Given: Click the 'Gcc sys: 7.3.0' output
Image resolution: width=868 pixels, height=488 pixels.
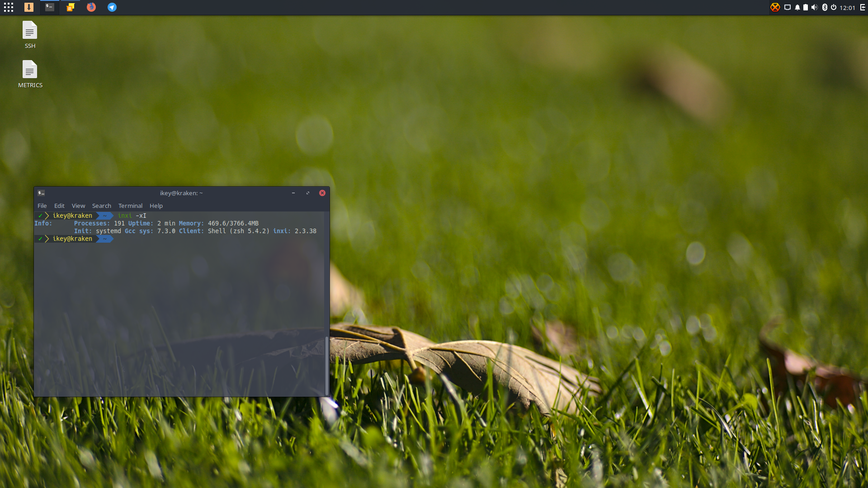Looking at the screenshot, I should pyautogui.click(x=150, y=231).
